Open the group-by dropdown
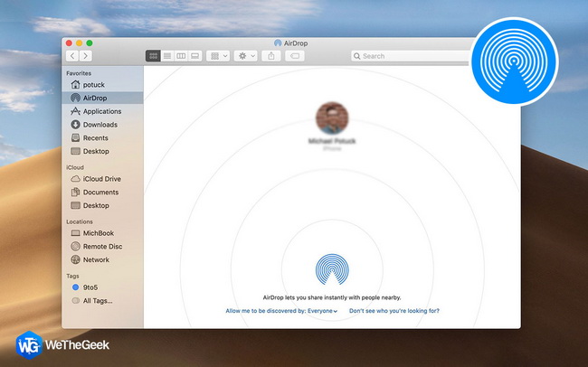588x367 pixels. (218, 56)
